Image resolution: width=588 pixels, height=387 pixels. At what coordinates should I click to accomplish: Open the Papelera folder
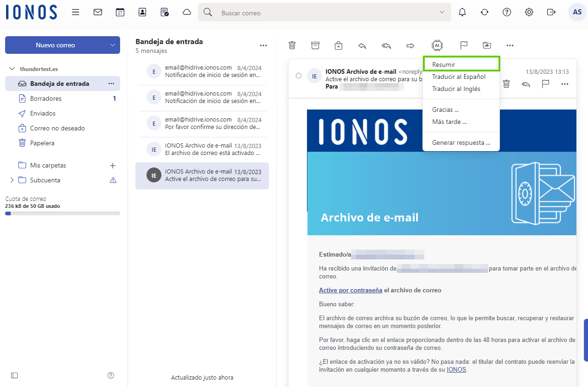point(63,143)
